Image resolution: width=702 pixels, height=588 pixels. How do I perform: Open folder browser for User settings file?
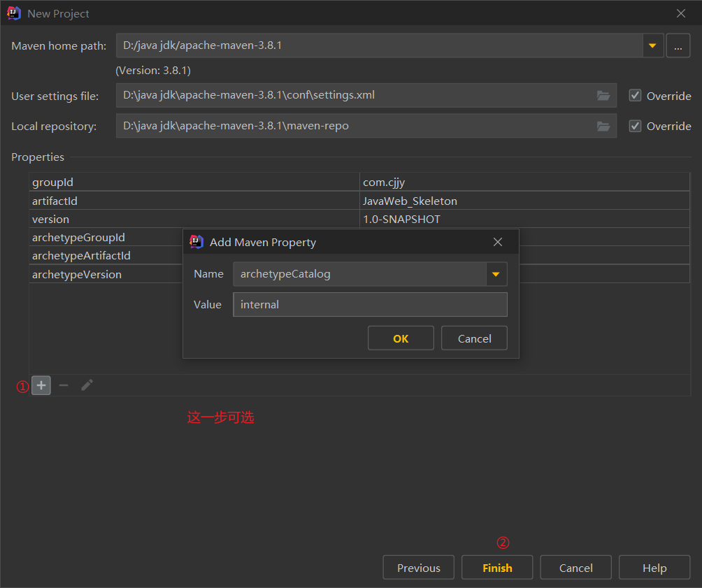coord(603,95)
